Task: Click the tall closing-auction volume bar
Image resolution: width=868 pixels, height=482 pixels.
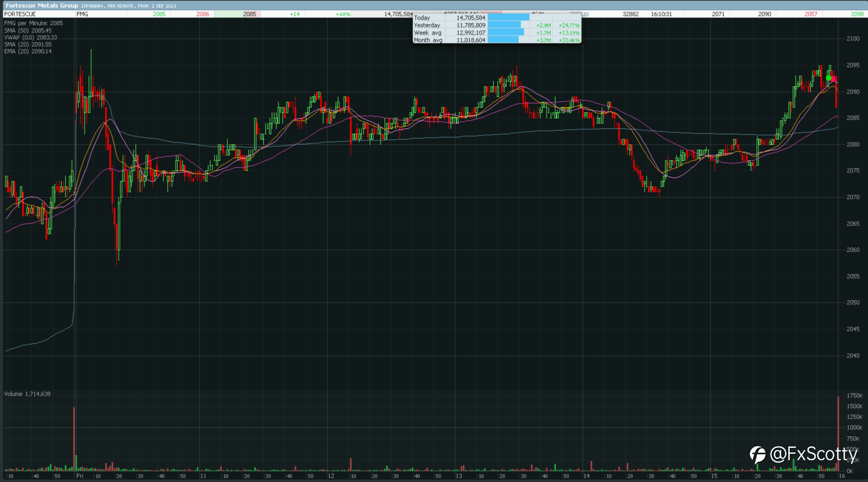Action: point(838,434)
